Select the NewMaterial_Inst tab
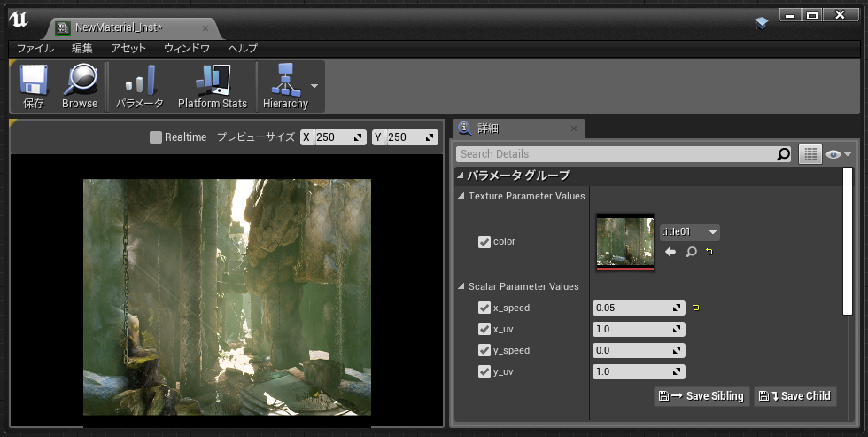 coord(131,27)
